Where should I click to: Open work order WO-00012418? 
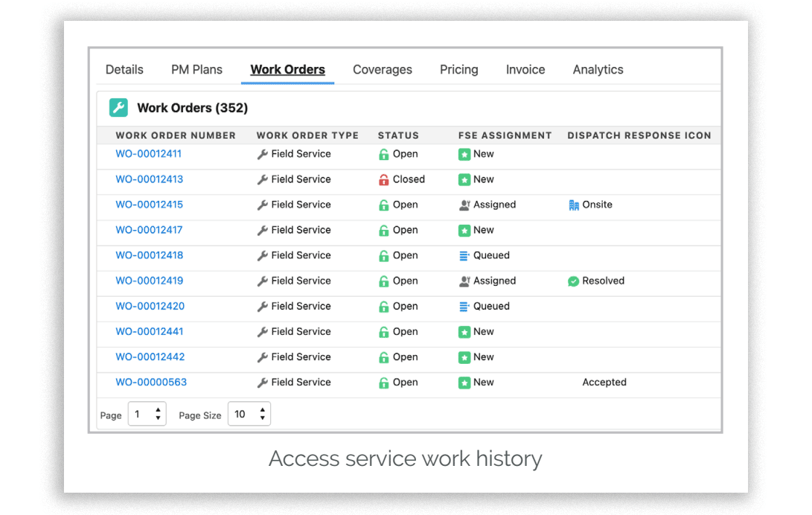tap(149, 255)
